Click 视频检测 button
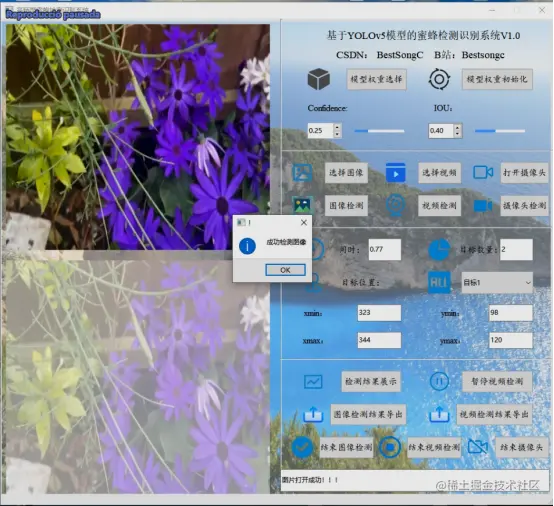The image size is (554, 506). (x=440, y=206)
